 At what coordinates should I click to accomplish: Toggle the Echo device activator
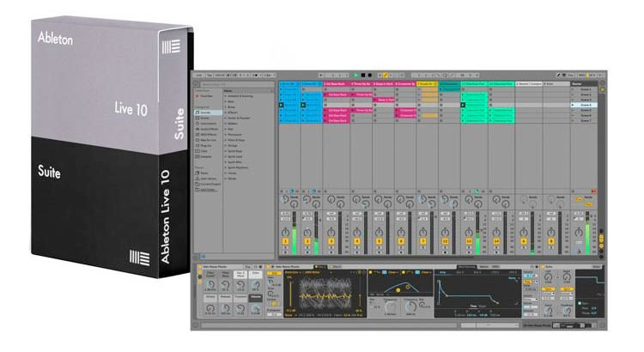[x=544, y=267]
